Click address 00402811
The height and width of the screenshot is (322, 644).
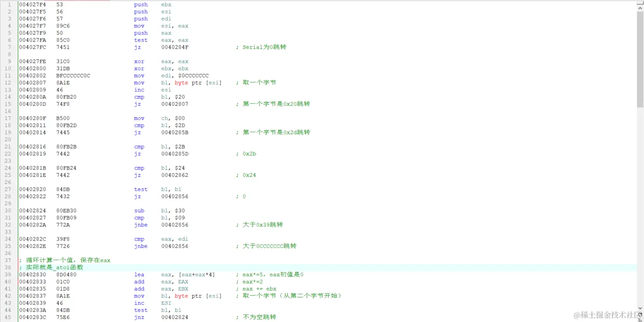point(33,125)
